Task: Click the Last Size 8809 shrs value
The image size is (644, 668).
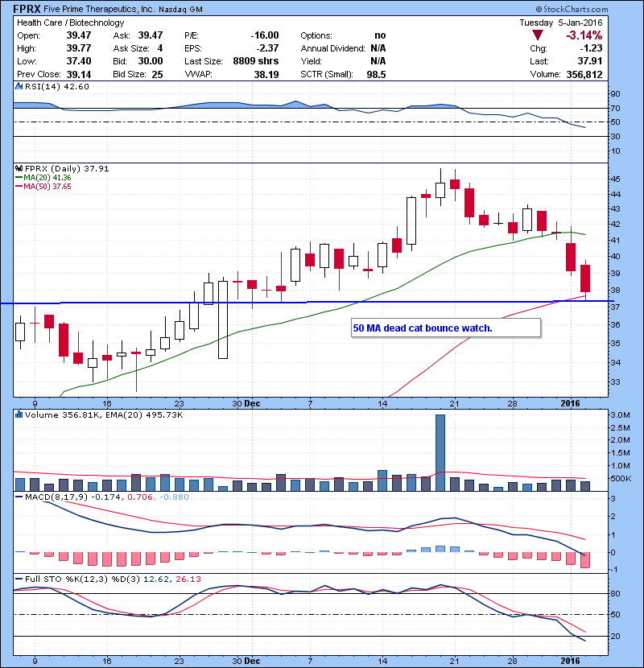Action: [x=256, y=61]
